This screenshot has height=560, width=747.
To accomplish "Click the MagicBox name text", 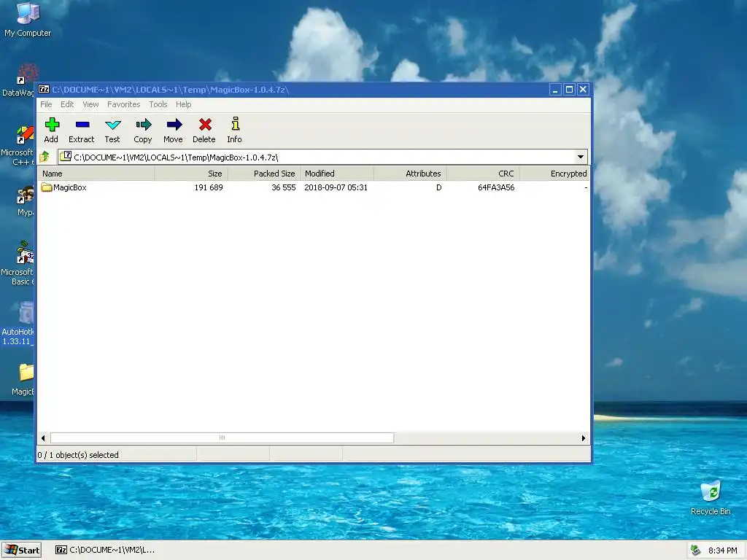I will point(70,187).
